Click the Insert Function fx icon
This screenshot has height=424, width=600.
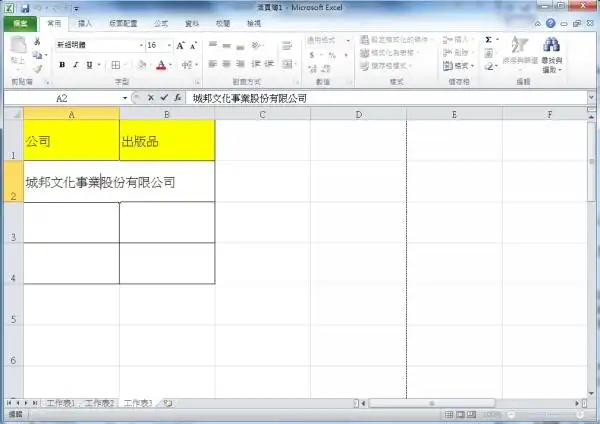click(178, 98)
